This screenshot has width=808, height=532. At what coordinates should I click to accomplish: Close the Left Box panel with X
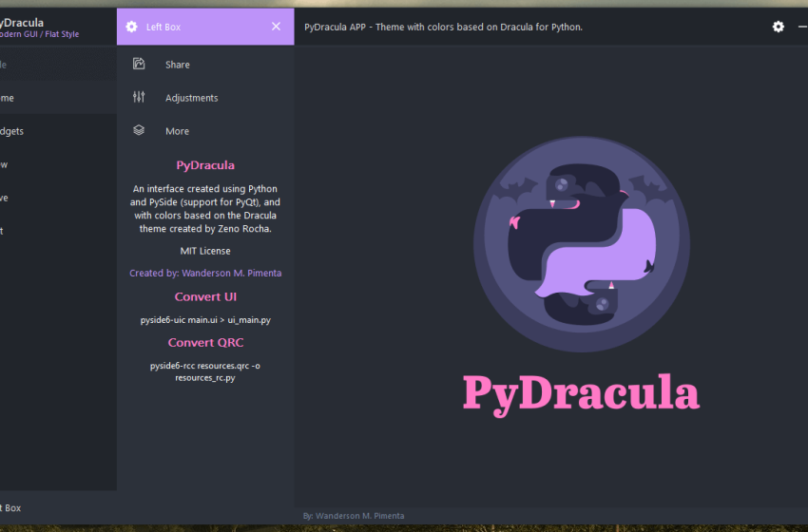point(277,27)
